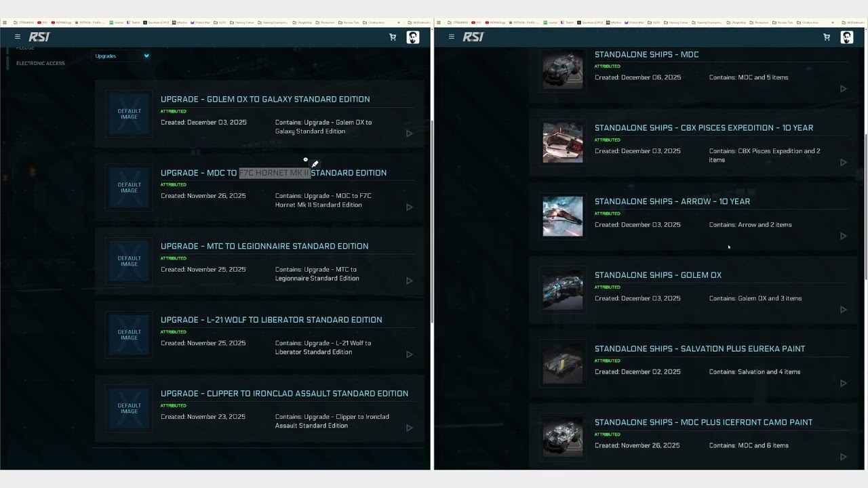The width and height of the screenshot is (868, 488).
Task: Click 'Contains: Arrow and 2 items'
Action: point(750,225)
